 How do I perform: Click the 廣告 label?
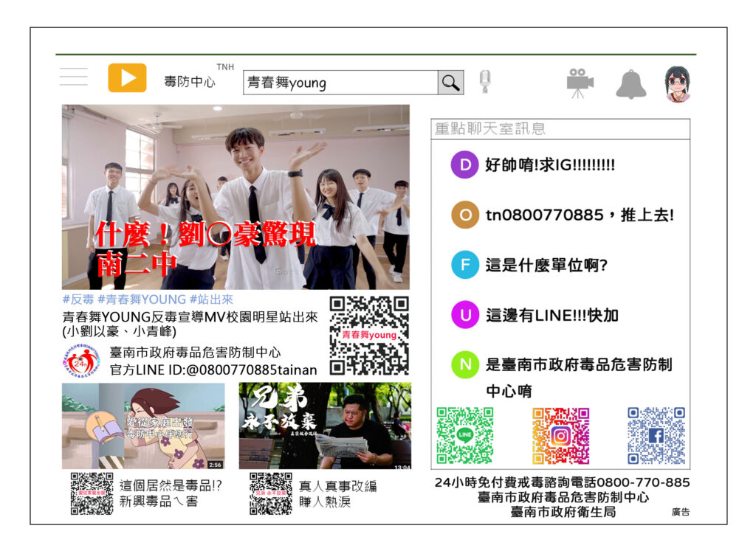tap(680, 512)
